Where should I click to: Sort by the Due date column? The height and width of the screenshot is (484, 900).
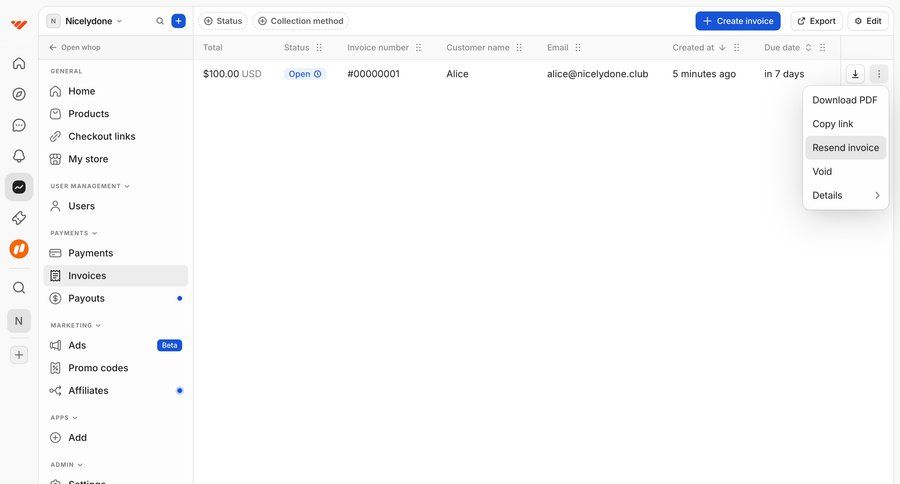[782, 47]
